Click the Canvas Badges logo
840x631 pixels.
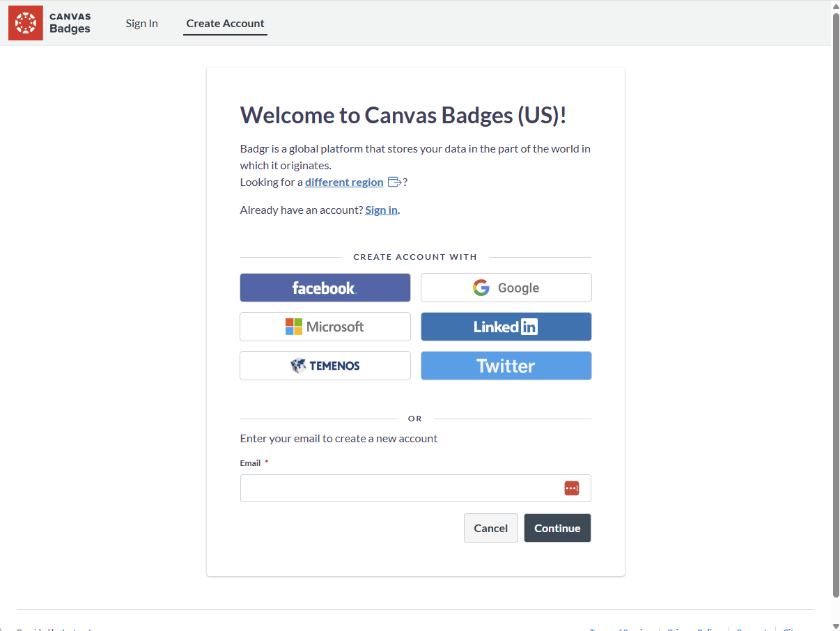click(49, 23)
